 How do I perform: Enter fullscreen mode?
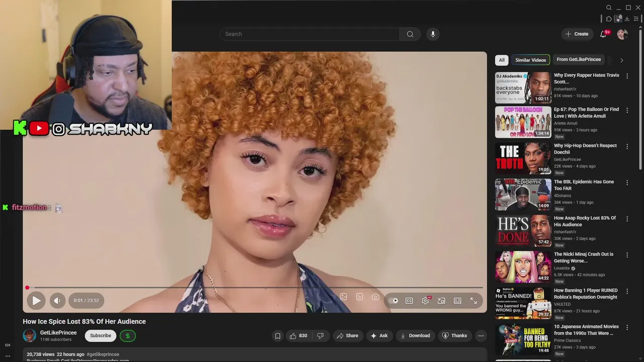click(x=473, y=301)
